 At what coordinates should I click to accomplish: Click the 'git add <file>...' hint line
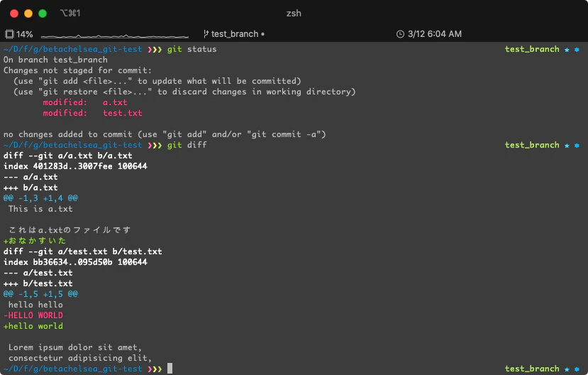tap(157, 81)
